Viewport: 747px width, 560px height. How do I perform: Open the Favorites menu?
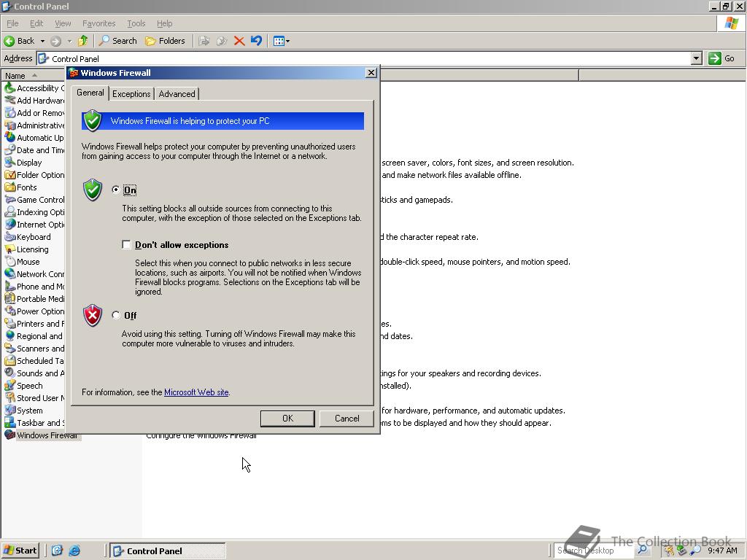[98, 23]
